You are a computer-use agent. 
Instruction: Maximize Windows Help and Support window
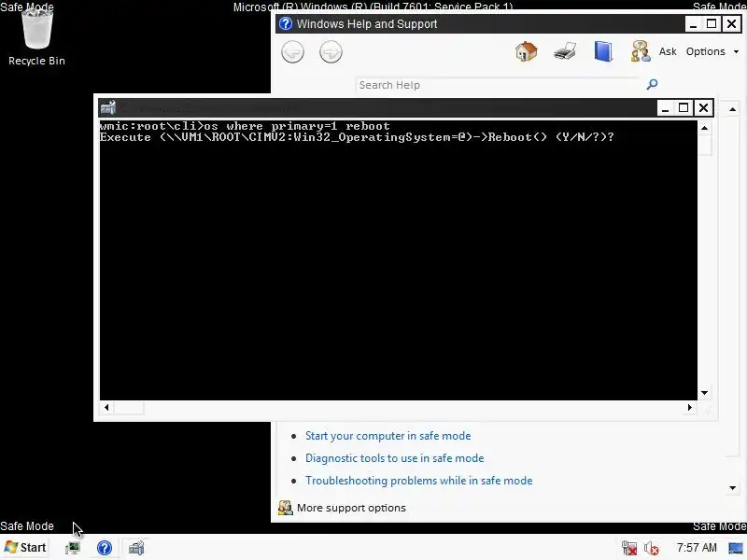(712, 24)
